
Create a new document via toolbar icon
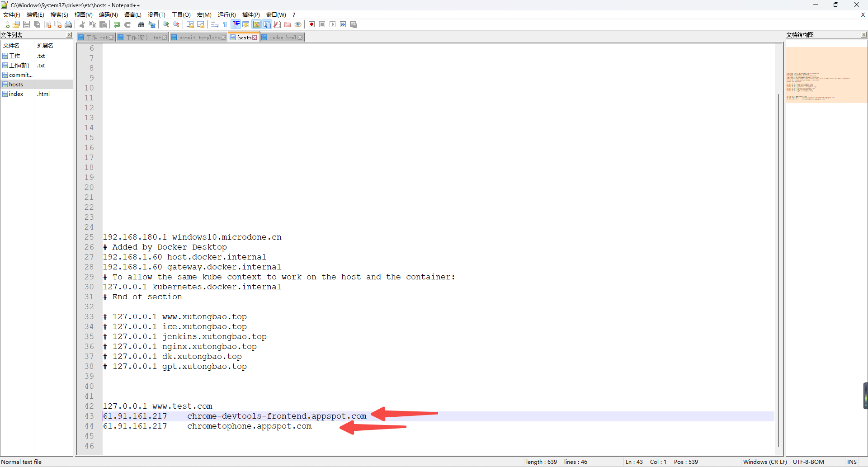(6, 24)
